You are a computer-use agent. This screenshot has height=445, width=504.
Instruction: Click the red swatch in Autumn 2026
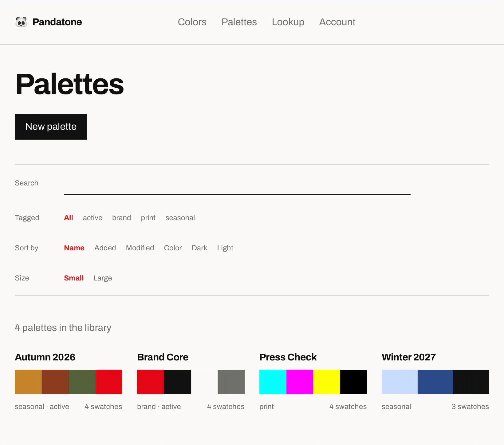109,382
